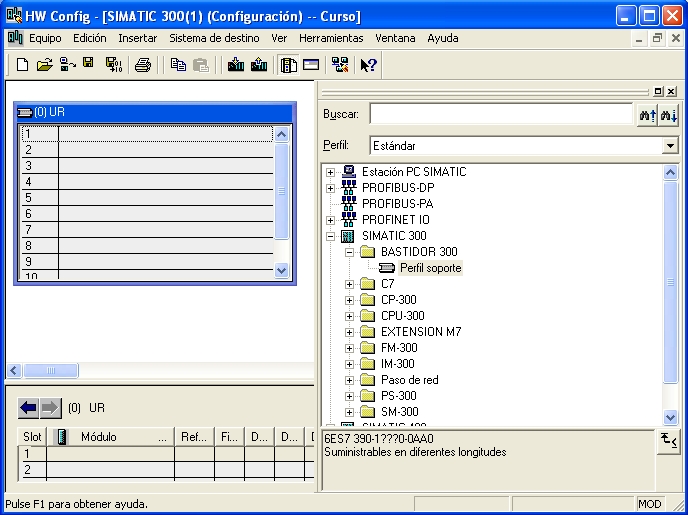This screenshot has height=515, width=688.
Task: Open a station with the folder icon
Action: pos(44,65)
